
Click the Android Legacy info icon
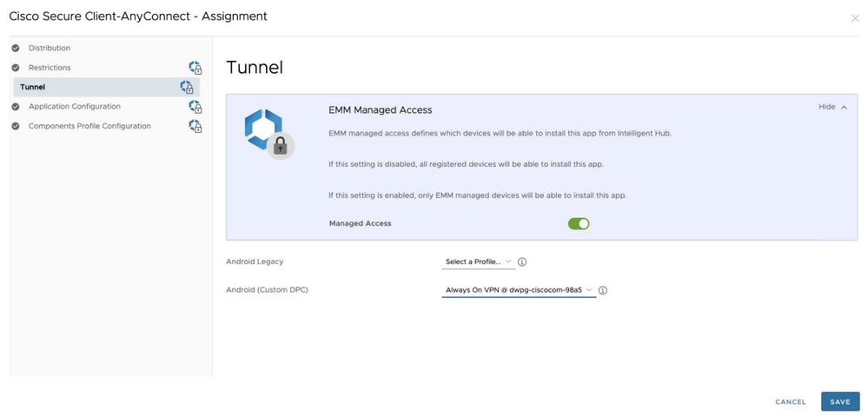pos(522,261)
